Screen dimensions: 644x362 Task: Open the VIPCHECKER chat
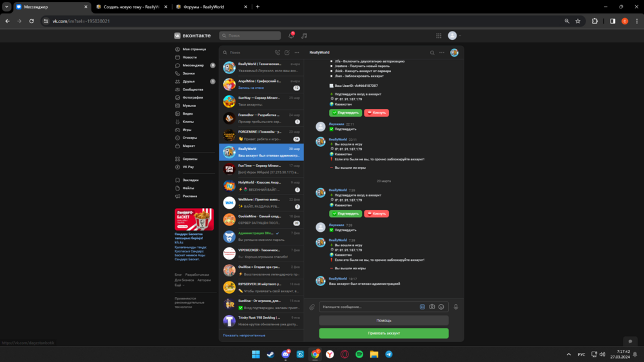(261, 253)
